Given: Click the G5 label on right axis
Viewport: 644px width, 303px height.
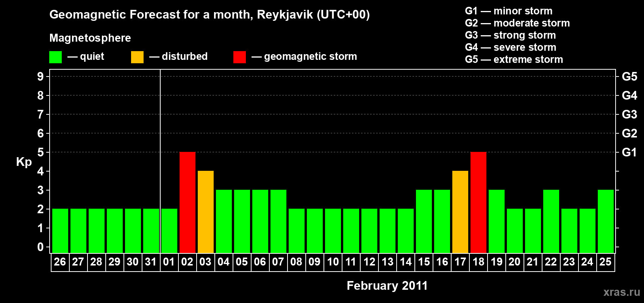Looking at the screenshot, I should pyautogui.click(x=630, y=77).
